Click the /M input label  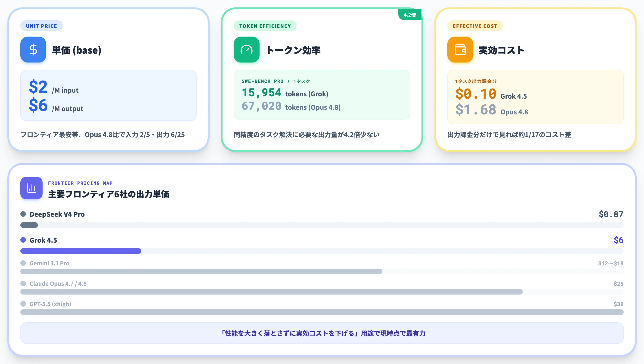click(65, 90)
